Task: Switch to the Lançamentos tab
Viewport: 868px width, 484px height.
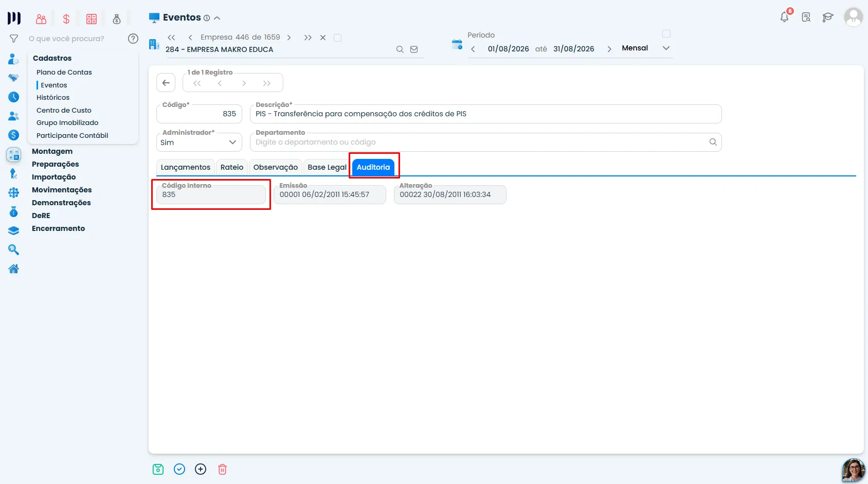Action: (x=186, y=167)
